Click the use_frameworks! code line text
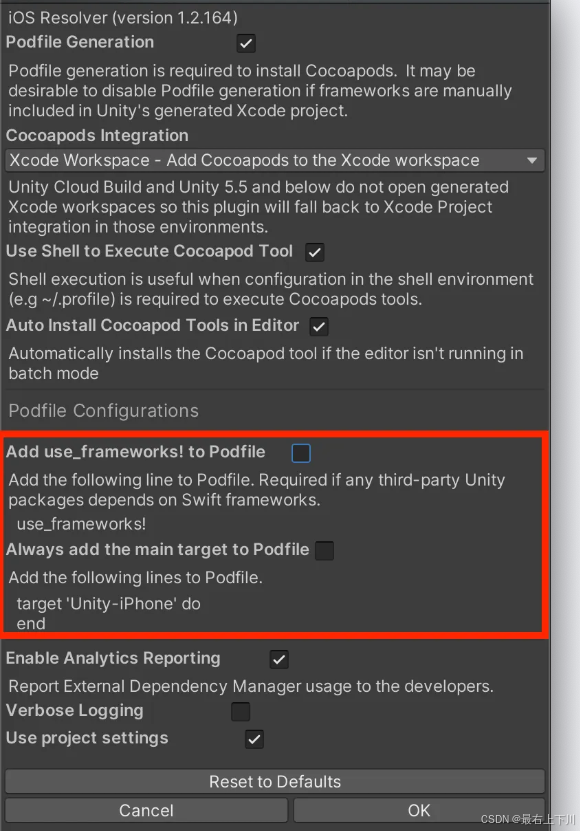The width and height of the screenshot is (580, 831). pos(81,524)
